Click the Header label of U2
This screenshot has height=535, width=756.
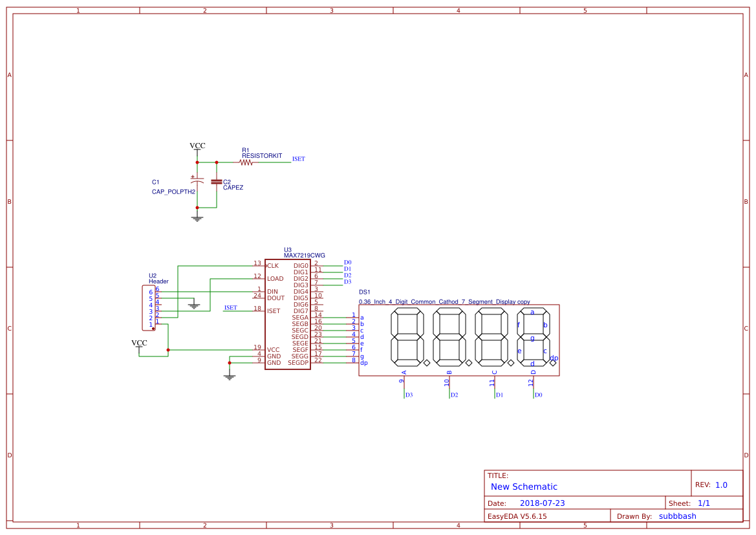pyautogui.click(x=158, y=281)
